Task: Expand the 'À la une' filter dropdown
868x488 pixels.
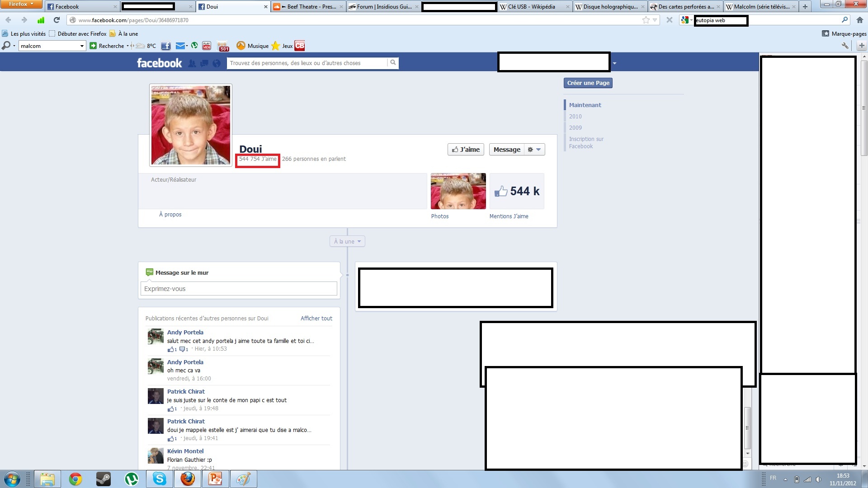Action: [x=347, y=241]
